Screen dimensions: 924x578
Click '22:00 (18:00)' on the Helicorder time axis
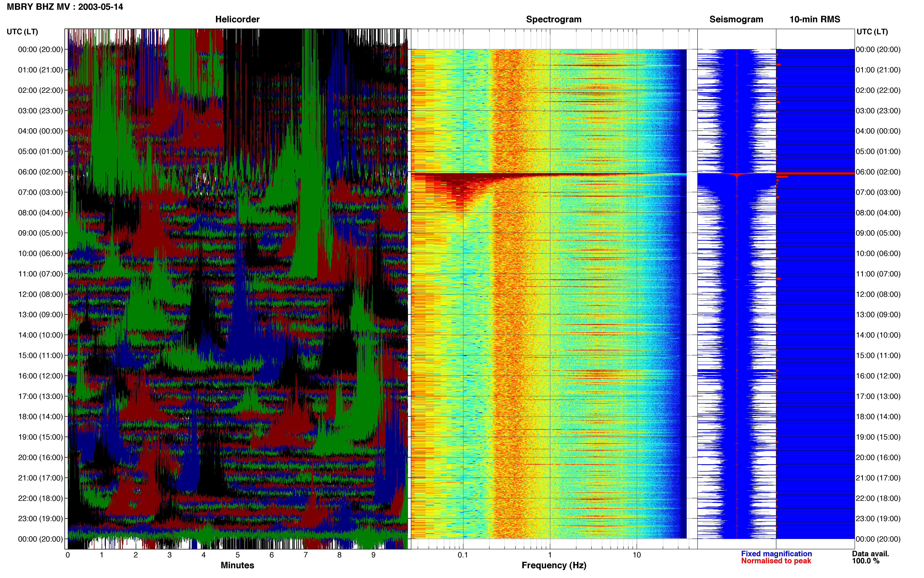[41, 498]
